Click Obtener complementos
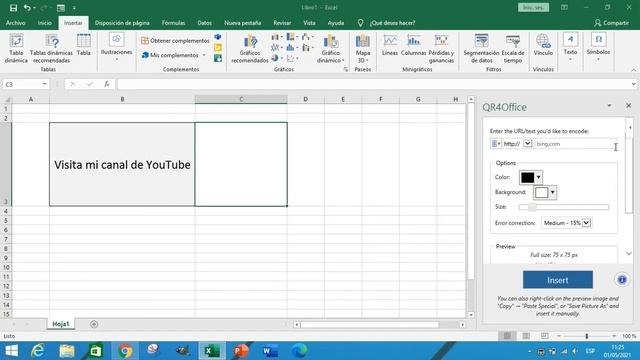 point(175,40)
